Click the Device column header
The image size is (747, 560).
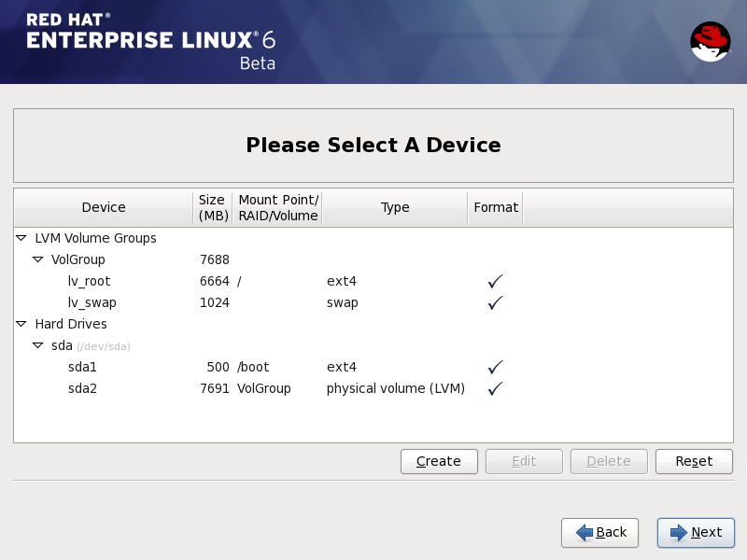(103, 207)
